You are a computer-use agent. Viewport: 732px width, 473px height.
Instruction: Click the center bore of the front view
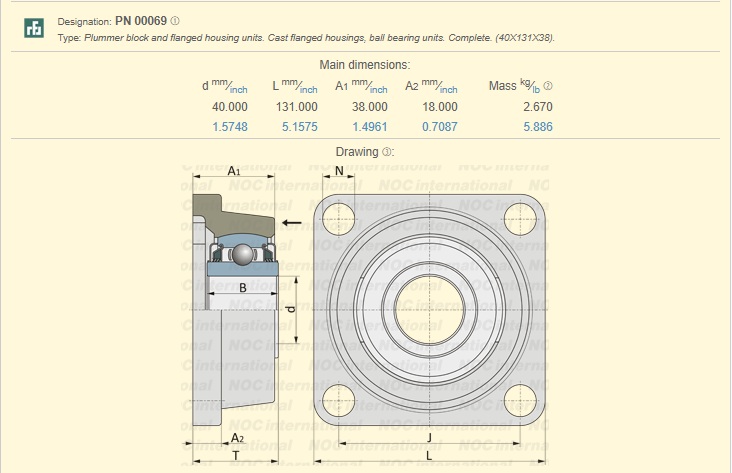coord(429,304)
